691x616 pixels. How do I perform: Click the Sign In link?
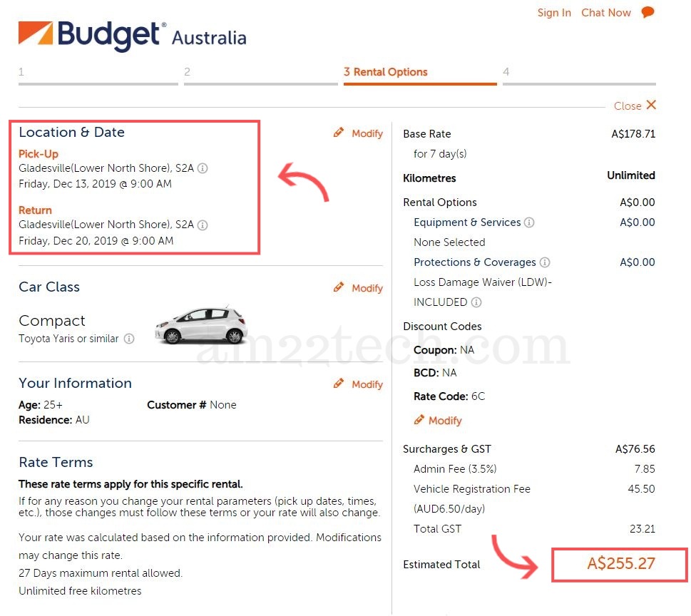point(554,13)
